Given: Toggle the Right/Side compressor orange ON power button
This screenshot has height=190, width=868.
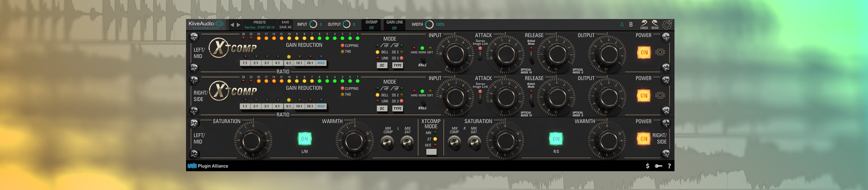Looking at the screenshot, I should click(x=644, y=95).
